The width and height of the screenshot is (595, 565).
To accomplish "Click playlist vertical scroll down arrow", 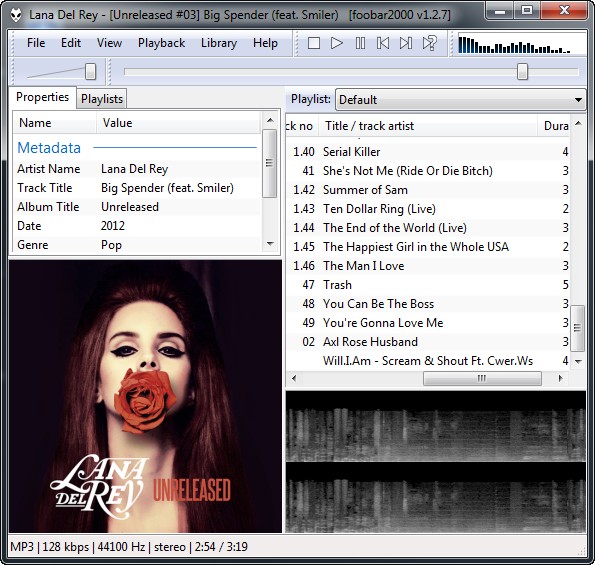I will (578, 362).
